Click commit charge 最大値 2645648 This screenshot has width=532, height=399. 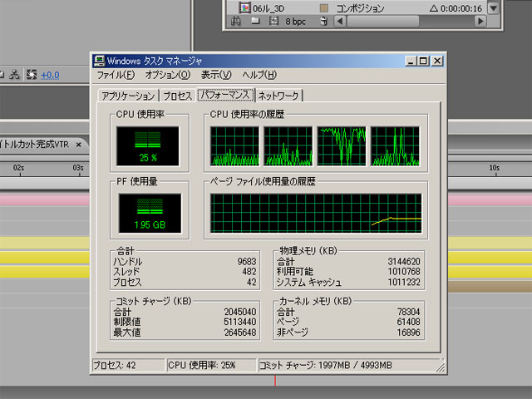[240, 332]
